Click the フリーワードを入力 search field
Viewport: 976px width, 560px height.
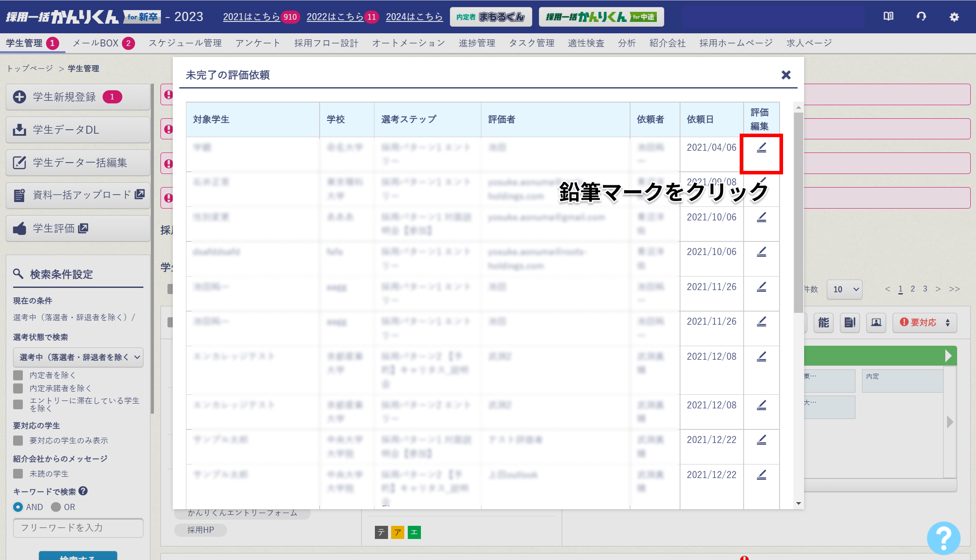pyautogui.click(x=78, y=528)
